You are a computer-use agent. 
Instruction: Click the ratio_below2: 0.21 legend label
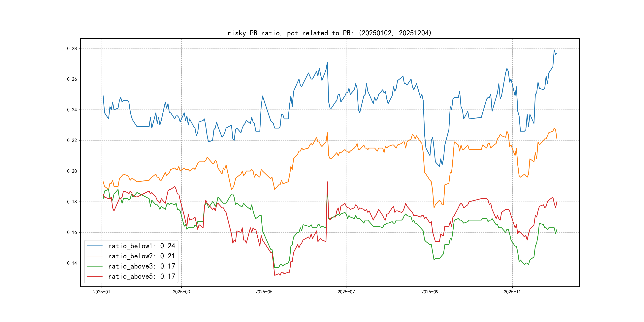[142, 256]
